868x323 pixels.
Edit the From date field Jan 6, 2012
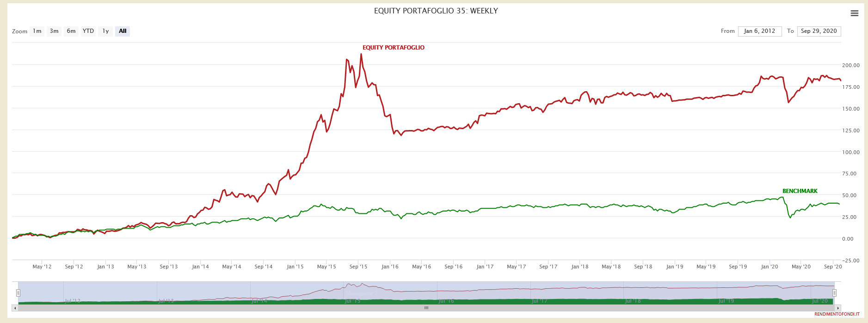point(759,31)
